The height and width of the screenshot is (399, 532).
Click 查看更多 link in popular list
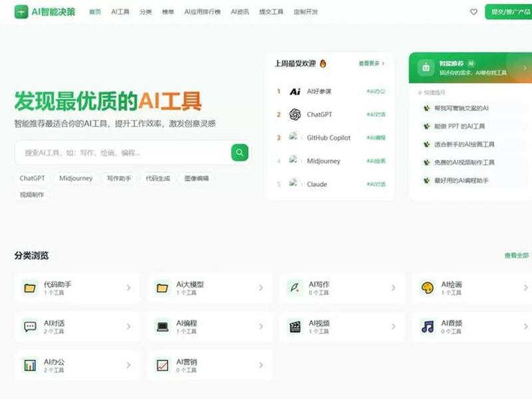coord(372,63)
